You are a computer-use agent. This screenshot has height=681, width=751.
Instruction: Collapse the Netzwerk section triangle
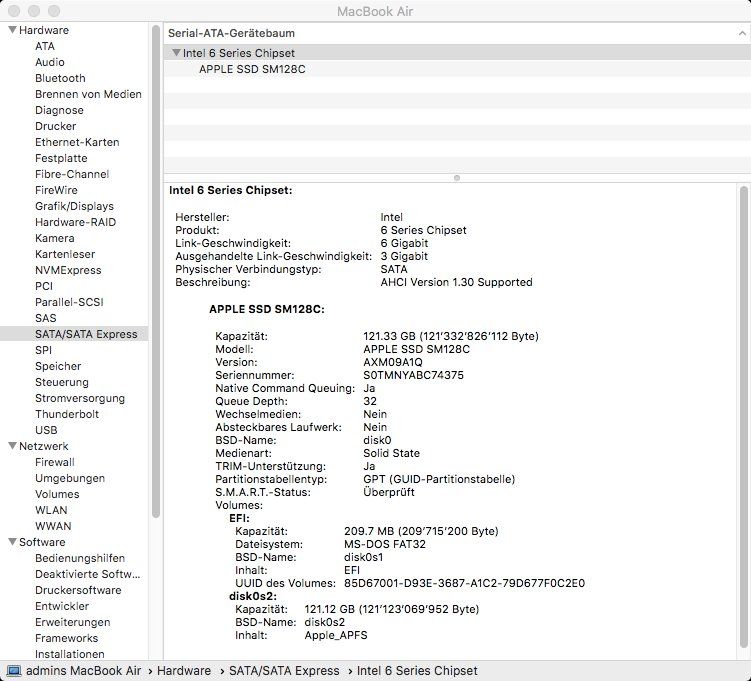[12, 446]
